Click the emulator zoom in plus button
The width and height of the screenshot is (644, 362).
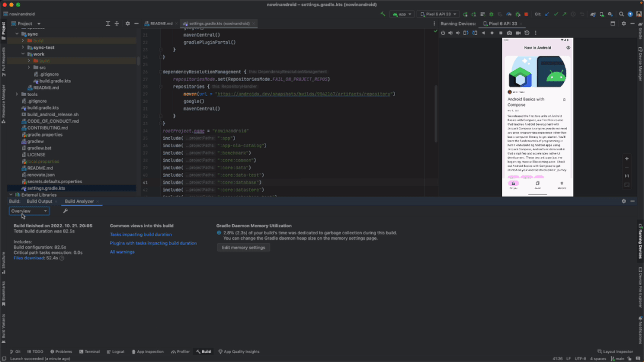click(x=627, y=159)
